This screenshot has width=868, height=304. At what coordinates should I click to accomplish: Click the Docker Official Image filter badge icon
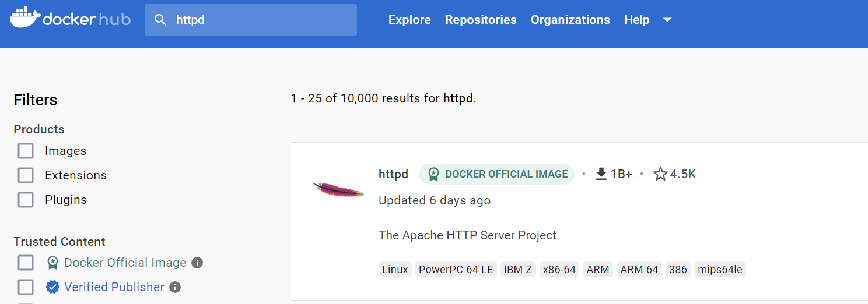52,263
